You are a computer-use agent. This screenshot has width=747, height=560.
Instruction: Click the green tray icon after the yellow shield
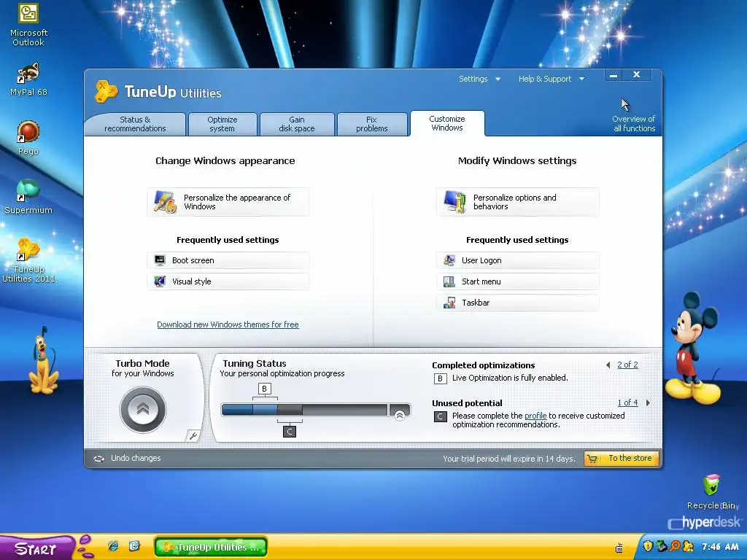point(661,546)
